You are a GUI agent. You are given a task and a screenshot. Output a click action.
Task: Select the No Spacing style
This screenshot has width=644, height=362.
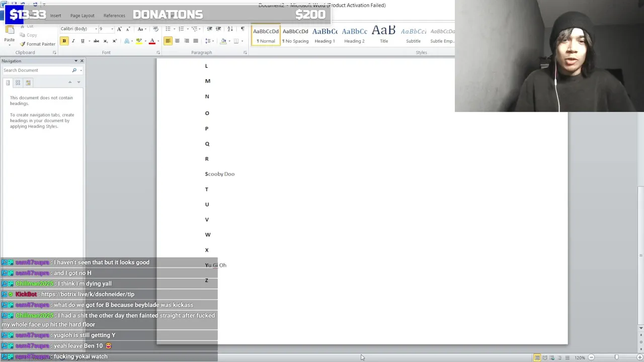pyautogui.click(x=295, y=35)
